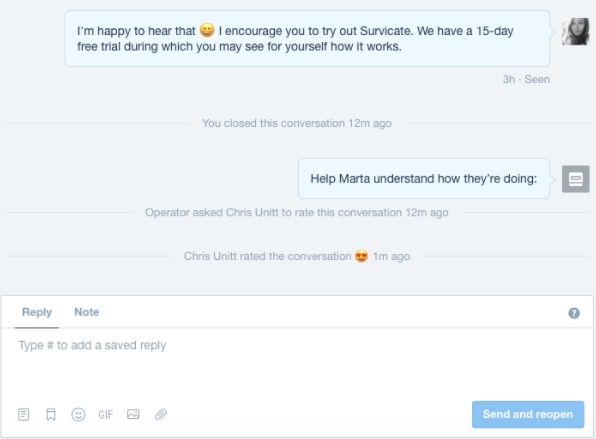This screenshot has width=596, height=439.
Task: Click the 'Help Marta understand how they're doing' message
Action: pos(424,179)
